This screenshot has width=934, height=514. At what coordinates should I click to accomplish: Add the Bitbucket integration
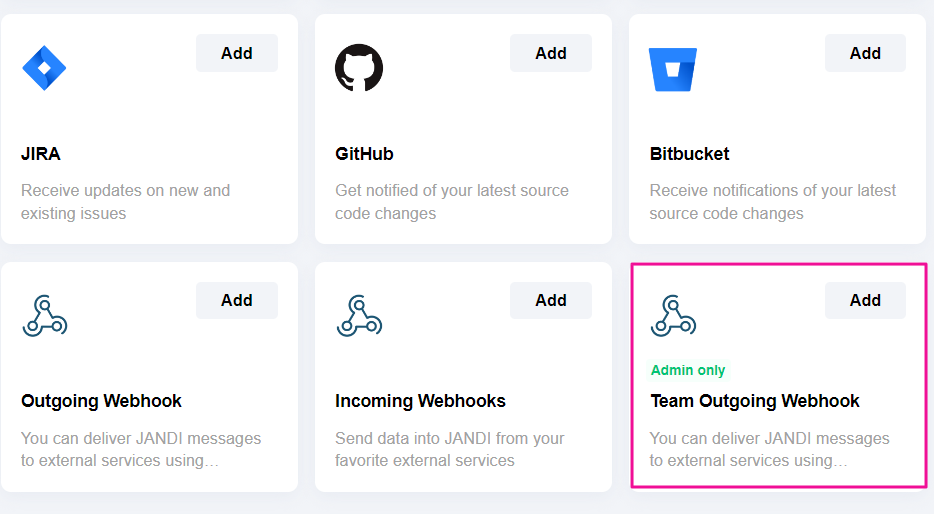pos(865,54)
